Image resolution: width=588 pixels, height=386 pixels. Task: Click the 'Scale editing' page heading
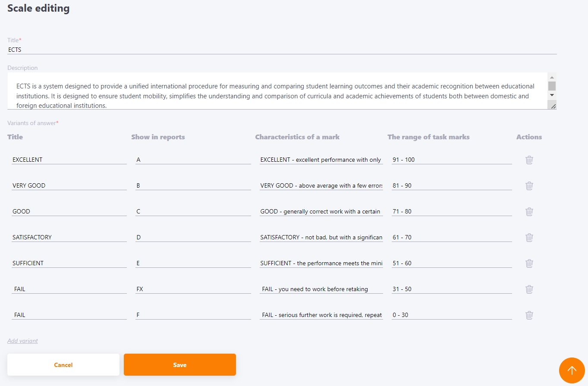[x=38, y=8]
